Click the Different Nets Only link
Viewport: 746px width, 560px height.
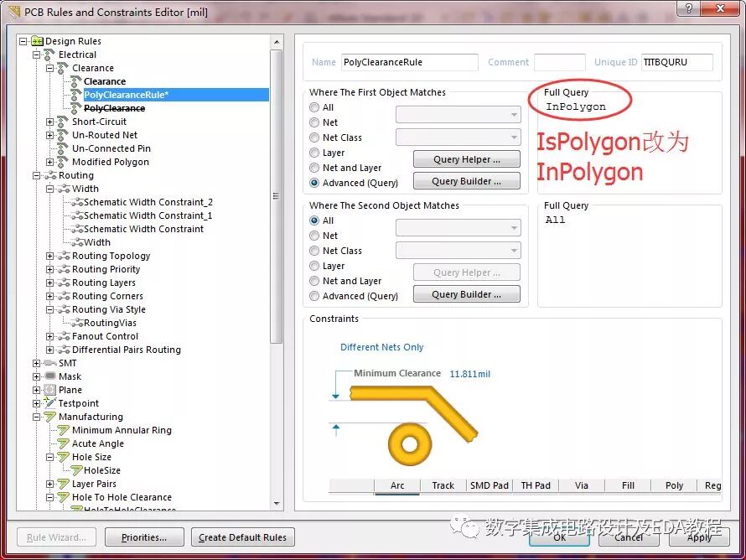[x=382, y=347]
